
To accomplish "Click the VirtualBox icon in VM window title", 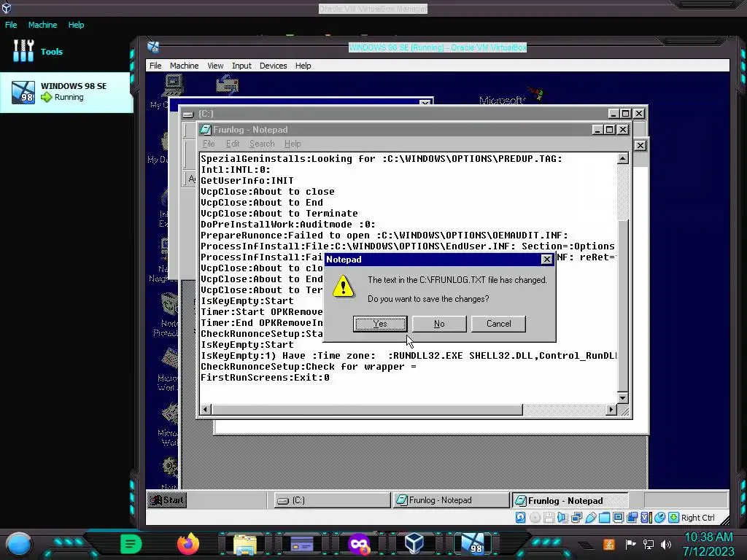I will (153, 47).
